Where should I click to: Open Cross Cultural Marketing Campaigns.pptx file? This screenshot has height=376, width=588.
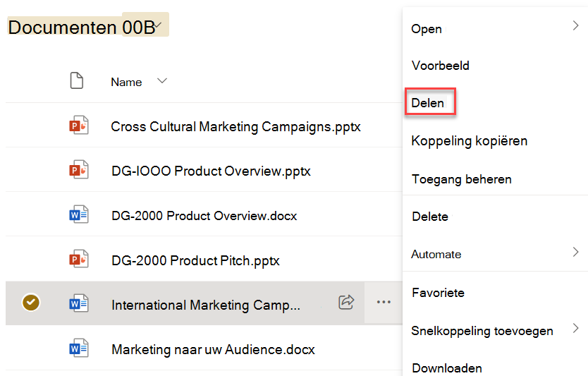coord(235,127)
